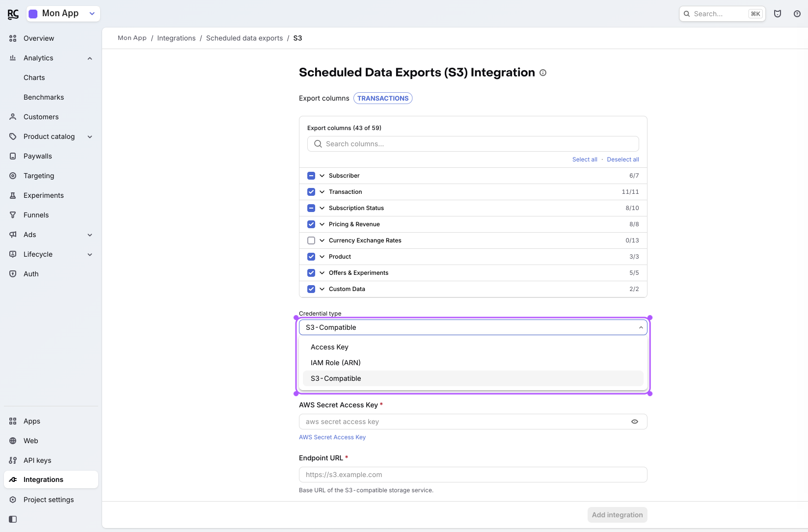Show secret access key with eye icon
The height and width of the screenshot is (532, 808).
[635, 422]
